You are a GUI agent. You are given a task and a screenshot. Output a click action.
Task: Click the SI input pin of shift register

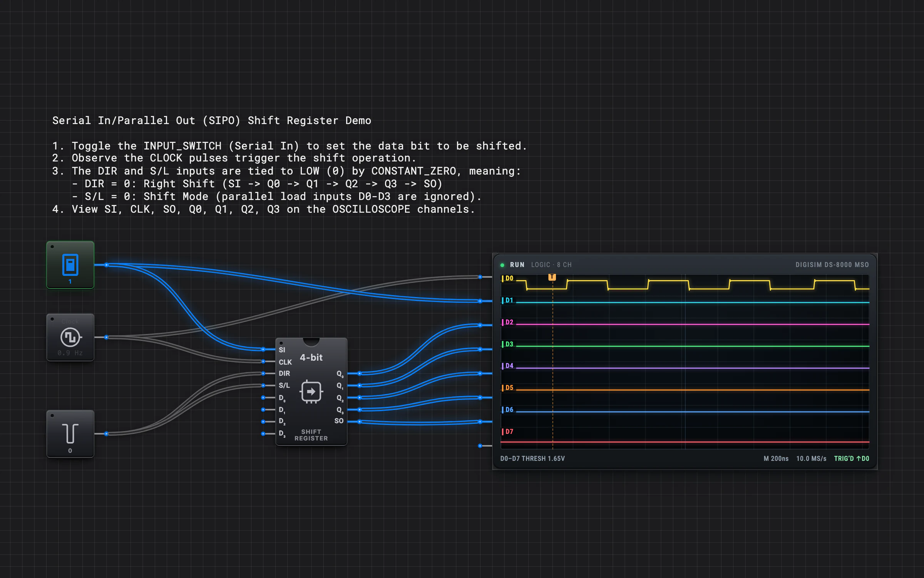click(x=263, y=349)
